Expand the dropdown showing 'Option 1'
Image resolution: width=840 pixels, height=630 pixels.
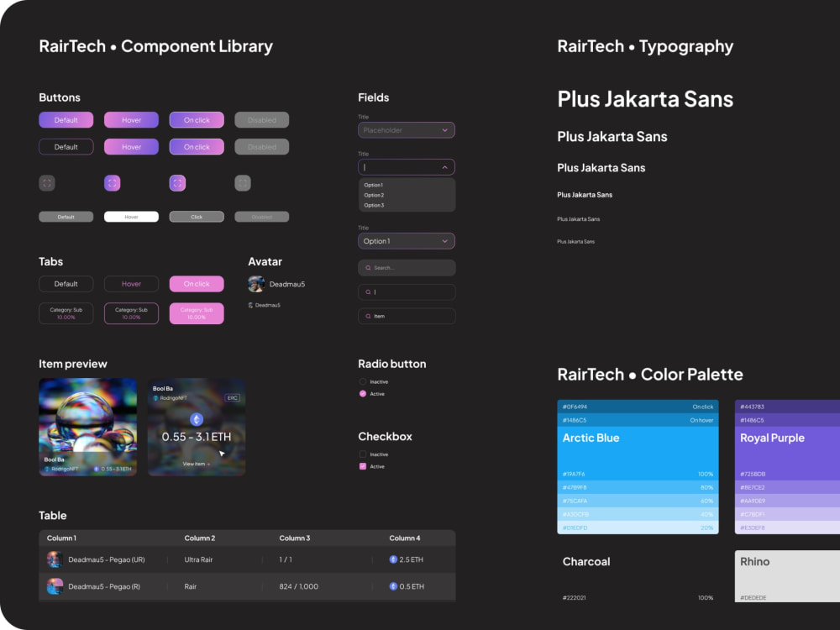407,241
